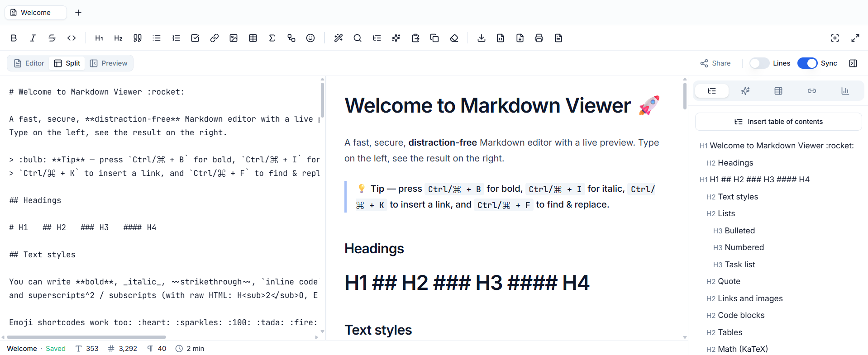Insert a table from the toolbar
The image size is (868, 355).
point(253,38)
